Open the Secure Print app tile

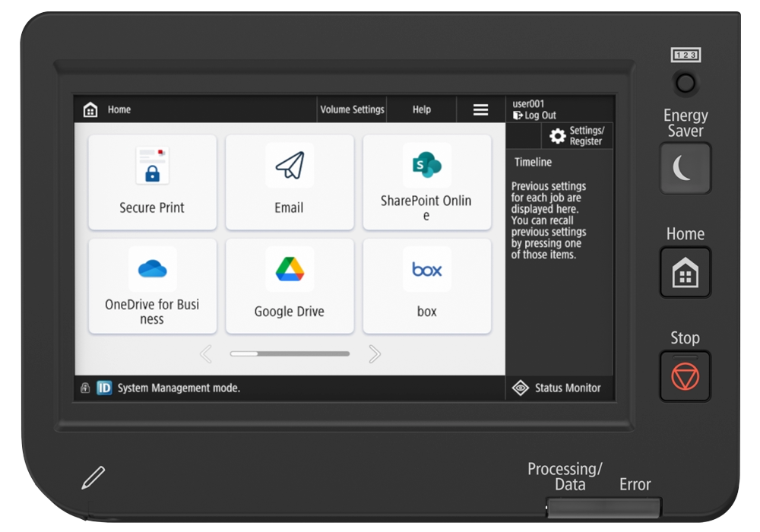(x=152, y=182)
